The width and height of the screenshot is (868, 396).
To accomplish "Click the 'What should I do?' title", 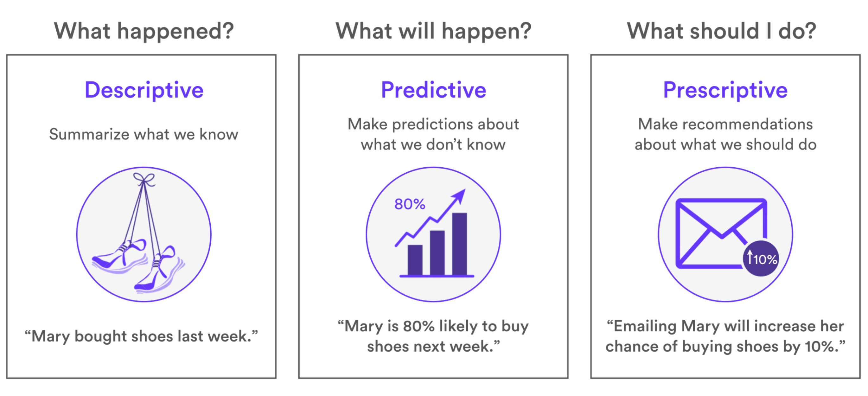I will (x=721, y=31).
